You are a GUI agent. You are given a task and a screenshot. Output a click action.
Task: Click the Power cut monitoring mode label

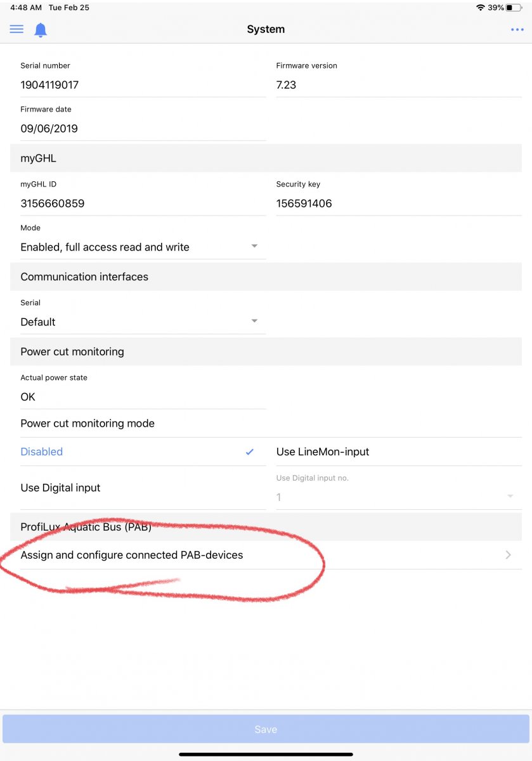88,424
